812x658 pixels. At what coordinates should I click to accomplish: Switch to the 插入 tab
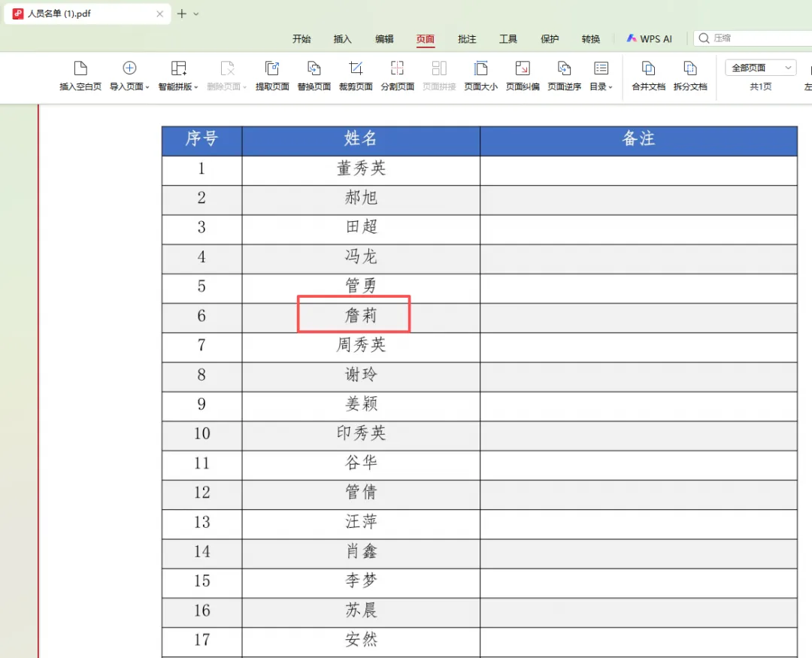[x=342, y=39]
